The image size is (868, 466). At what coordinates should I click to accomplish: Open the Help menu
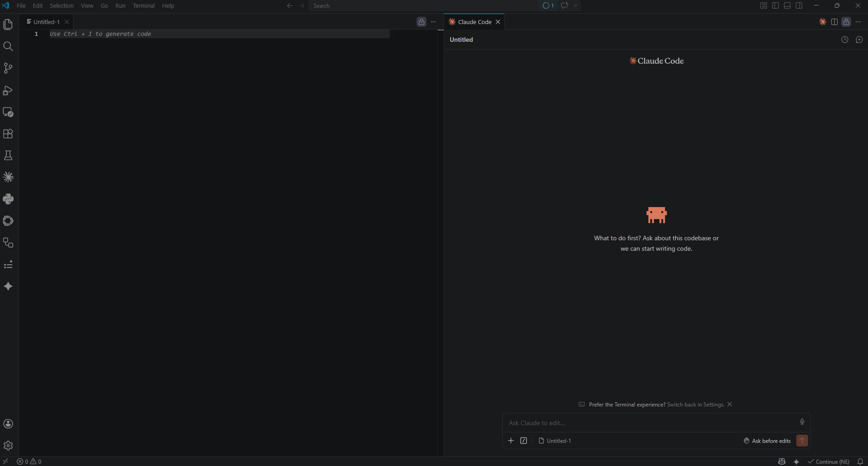click(x=168, y=5)
